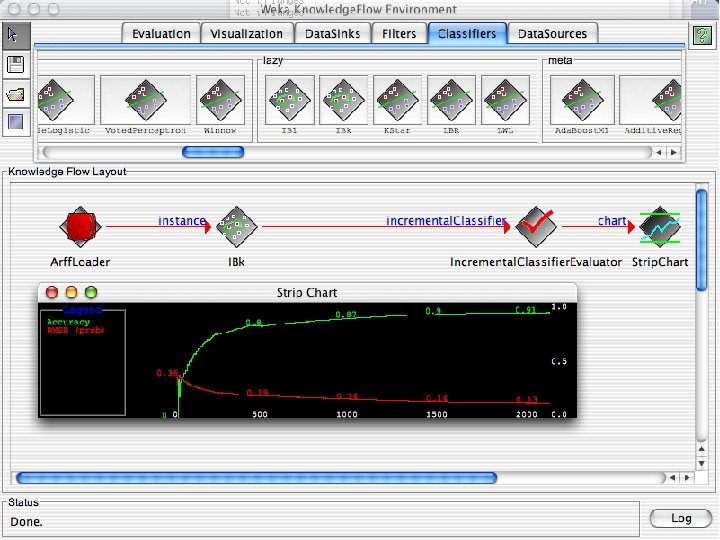Switch to the Filters tab
The image size is (720, 540).
[x=399, y=34]
